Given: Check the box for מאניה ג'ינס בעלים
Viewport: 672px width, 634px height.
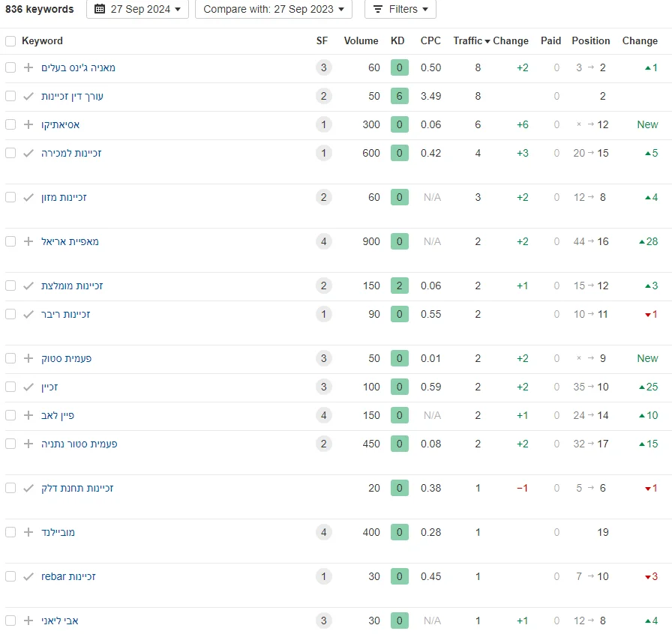Looking at the screenshot, I should 10,67.
